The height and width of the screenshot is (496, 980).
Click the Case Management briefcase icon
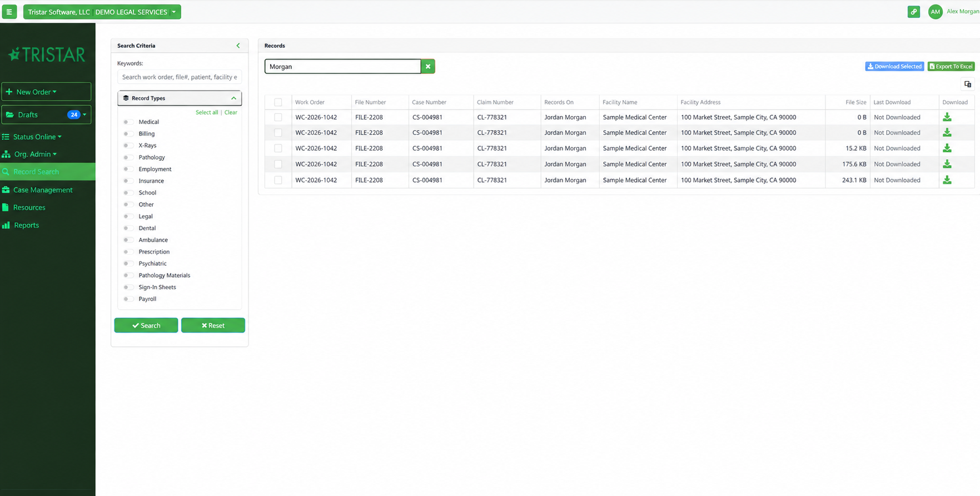click(6, 190)
